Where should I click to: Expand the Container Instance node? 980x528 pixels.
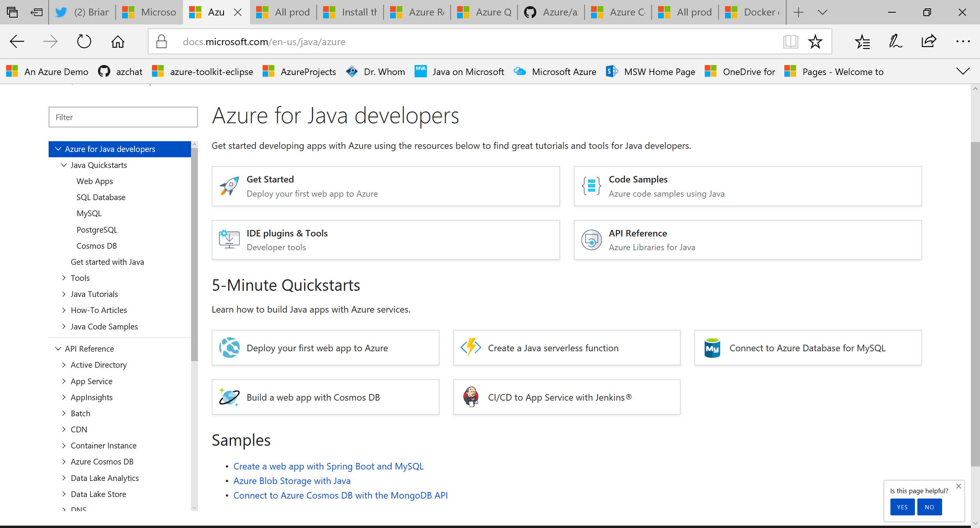tap(64, 445)
